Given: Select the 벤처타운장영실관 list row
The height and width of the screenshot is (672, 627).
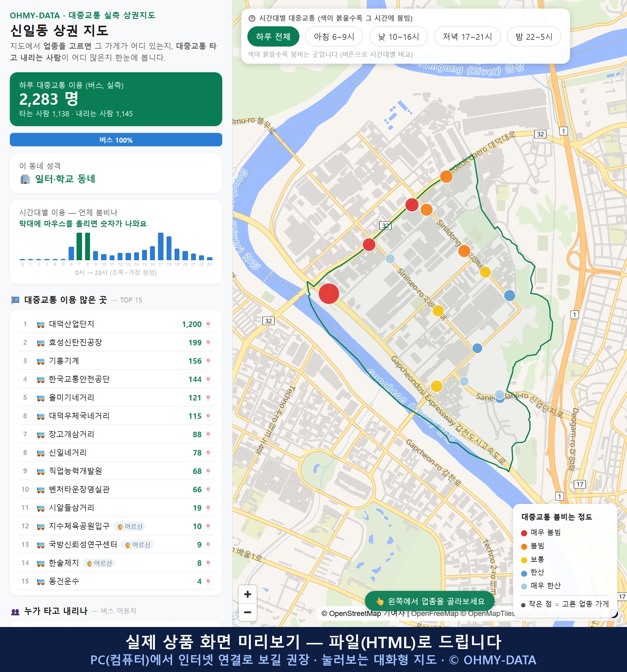Looking at the screenshot, I should click(116, 490).
